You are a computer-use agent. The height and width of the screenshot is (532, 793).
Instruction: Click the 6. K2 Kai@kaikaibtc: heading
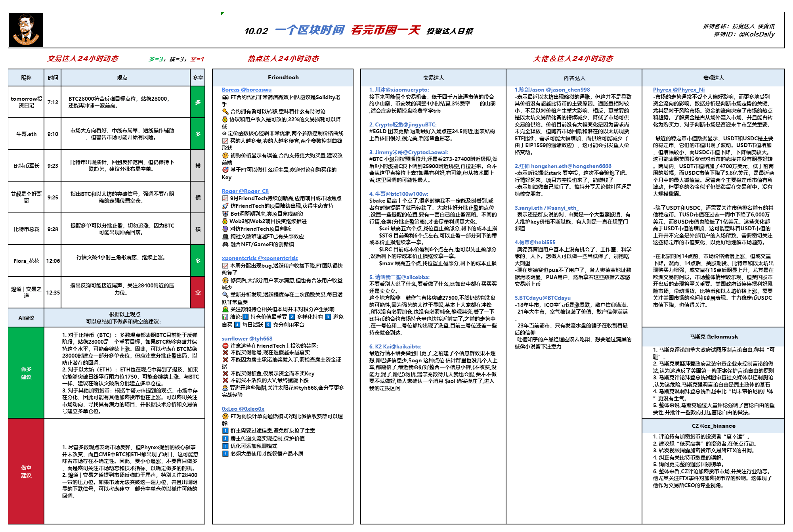point(395,346)
